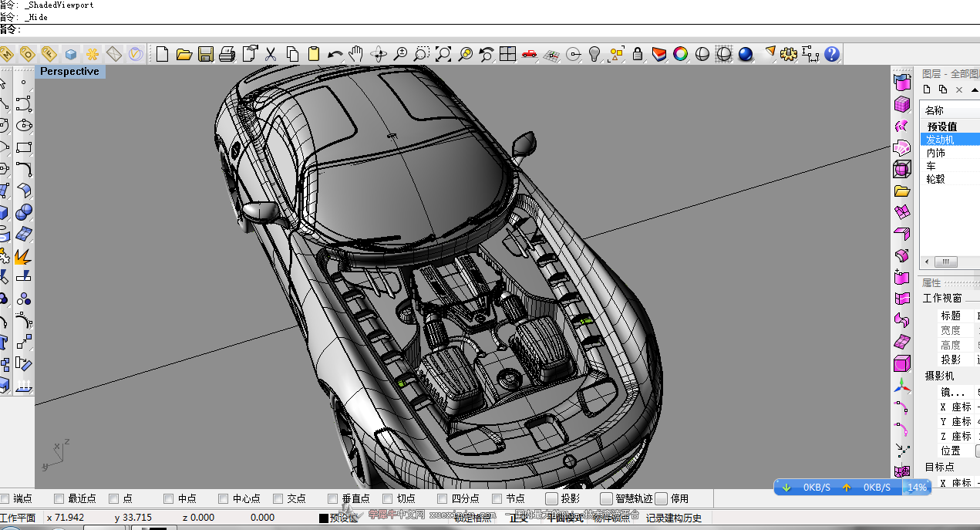This screenshot has width=980, height=530.
Task: Enable the 切点 osnap checkbox
Action: (x=389, y=498)
